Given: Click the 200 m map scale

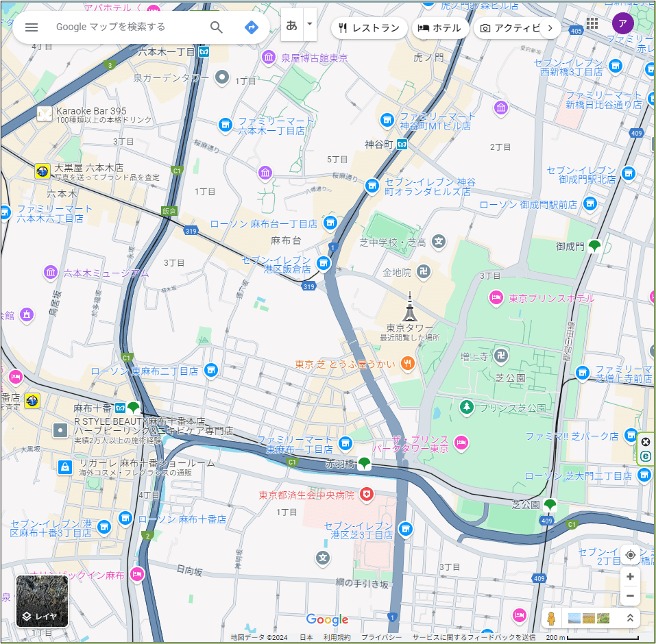Looking at the screenshot, I should 592,637.
